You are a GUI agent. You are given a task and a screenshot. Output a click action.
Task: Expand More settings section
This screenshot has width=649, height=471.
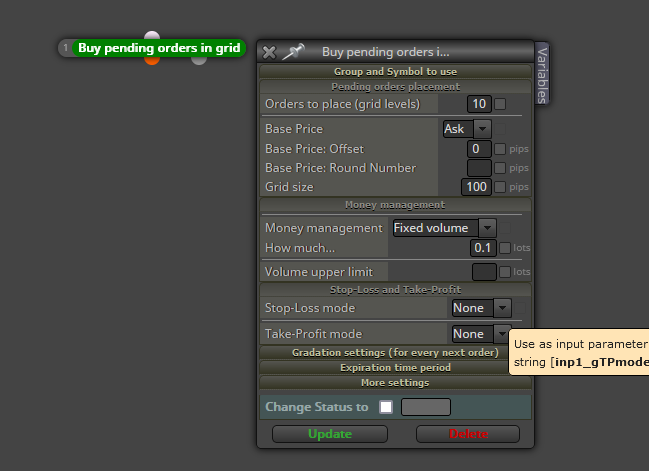395,383
